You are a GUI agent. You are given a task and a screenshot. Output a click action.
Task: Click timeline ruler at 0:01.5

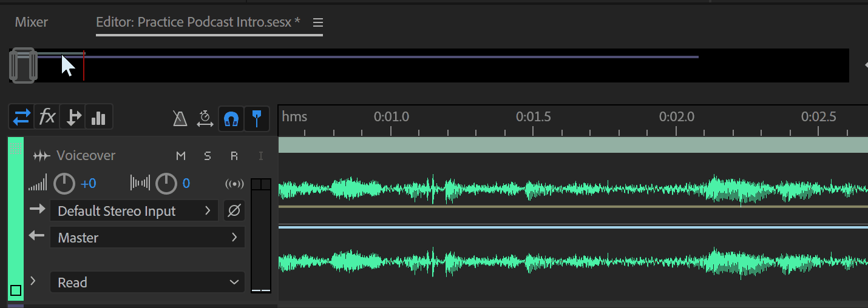tap(534, 116)
